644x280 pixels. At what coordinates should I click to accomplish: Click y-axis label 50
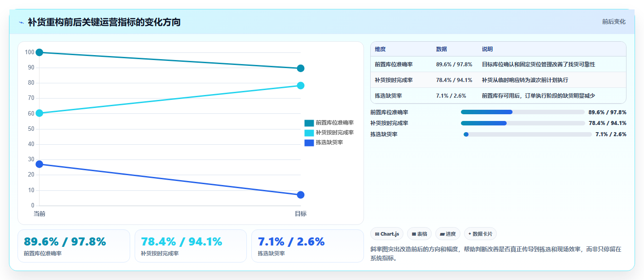pos(31,129)
